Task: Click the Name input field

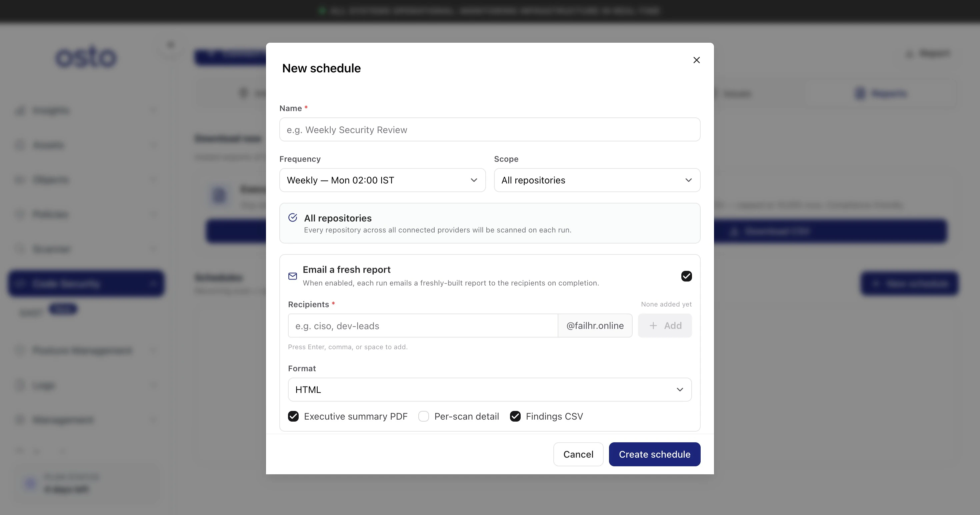Action: (490, 129)
